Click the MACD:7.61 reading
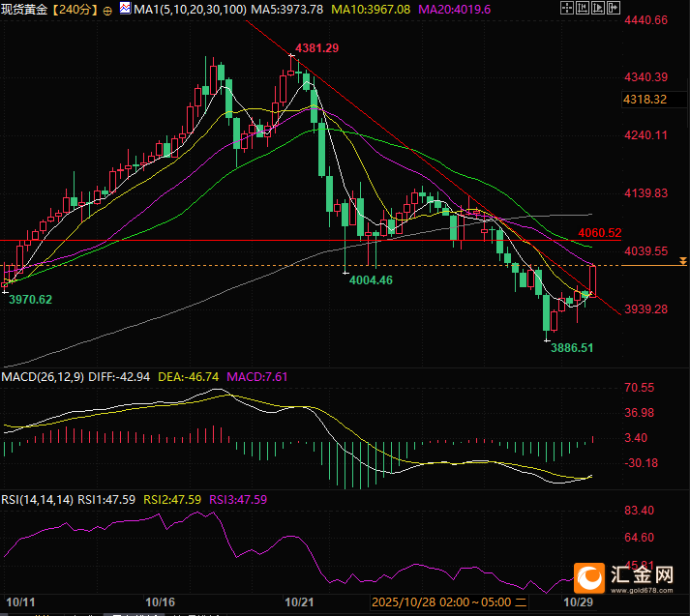Screen dimensions: 690x616 point(257,377)
